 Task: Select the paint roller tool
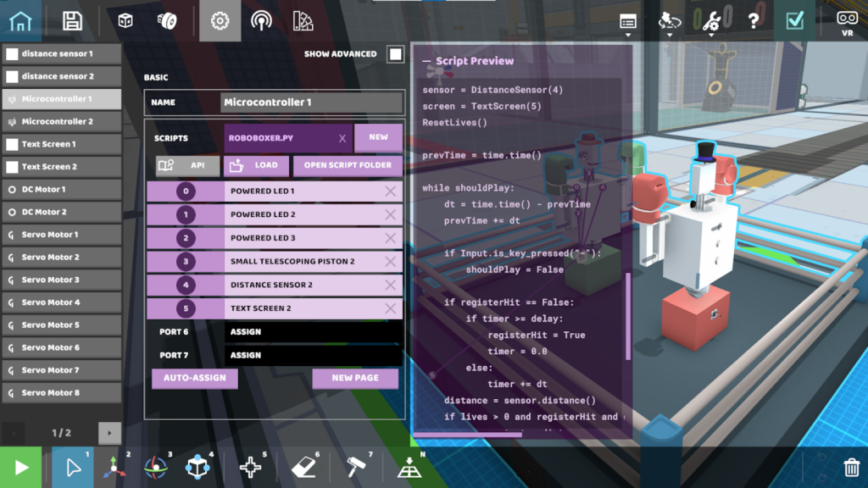(356, 467)
